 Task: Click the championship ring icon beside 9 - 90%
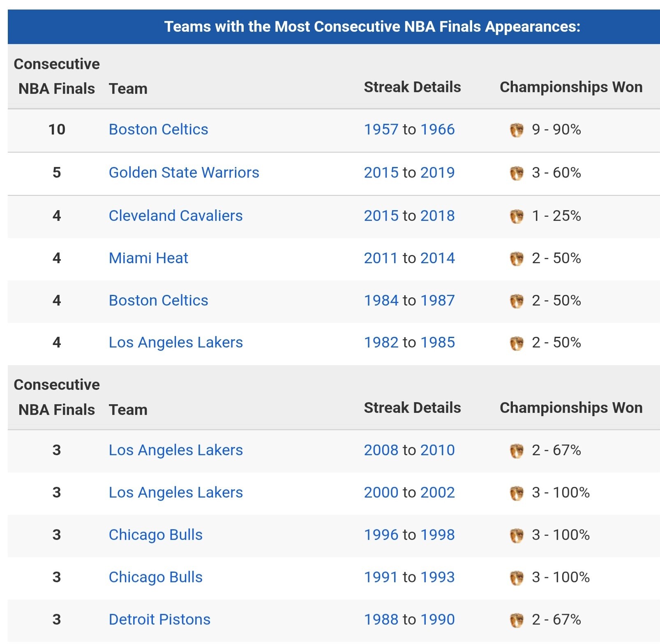coord(517,130)
